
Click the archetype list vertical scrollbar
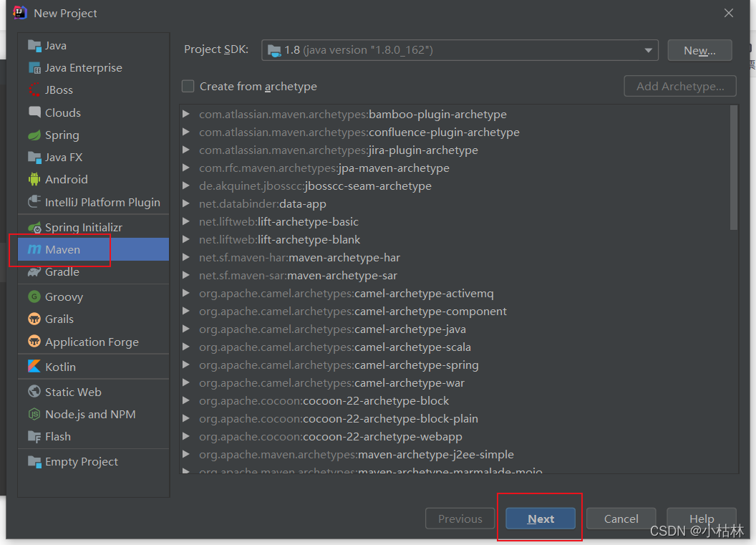click(x=734, y=168)
